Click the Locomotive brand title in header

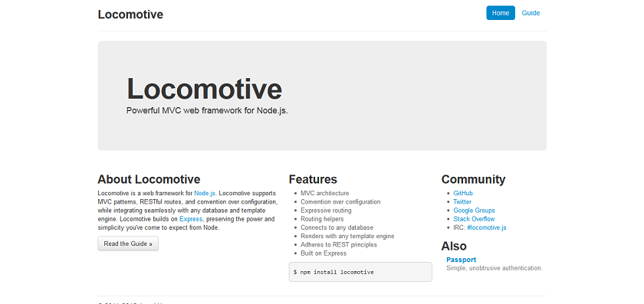tap(130, 15)
